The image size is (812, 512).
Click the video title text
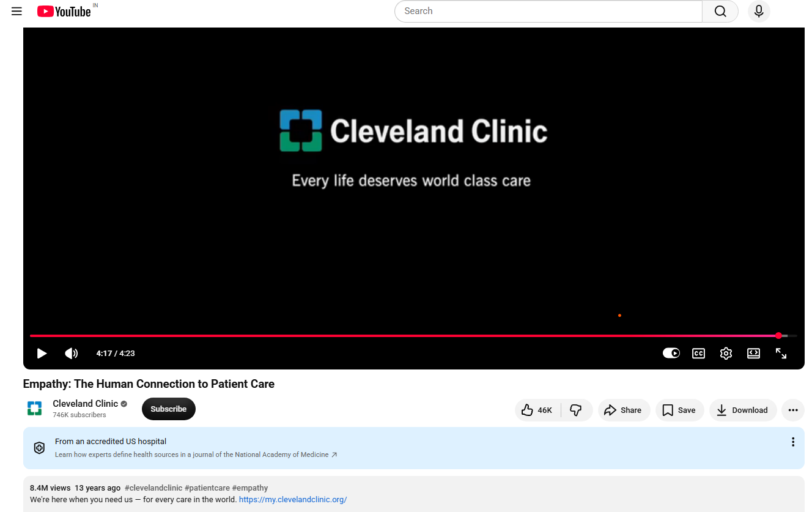(149, 384)
